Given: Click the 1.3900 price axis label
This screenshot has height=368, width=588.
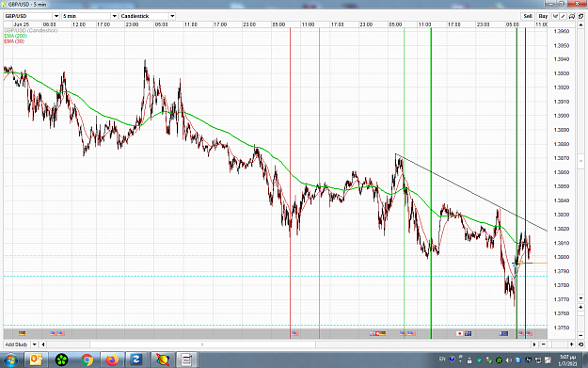Looking at the screenshot, I should (x=562, y=116).
